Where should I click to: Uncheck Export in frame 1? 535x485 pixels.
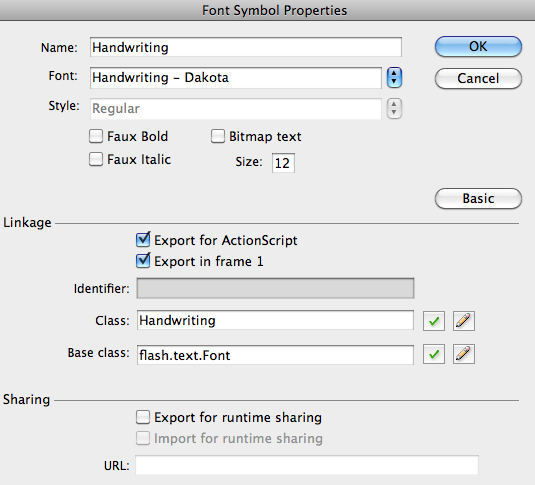(x=143, y=261)
